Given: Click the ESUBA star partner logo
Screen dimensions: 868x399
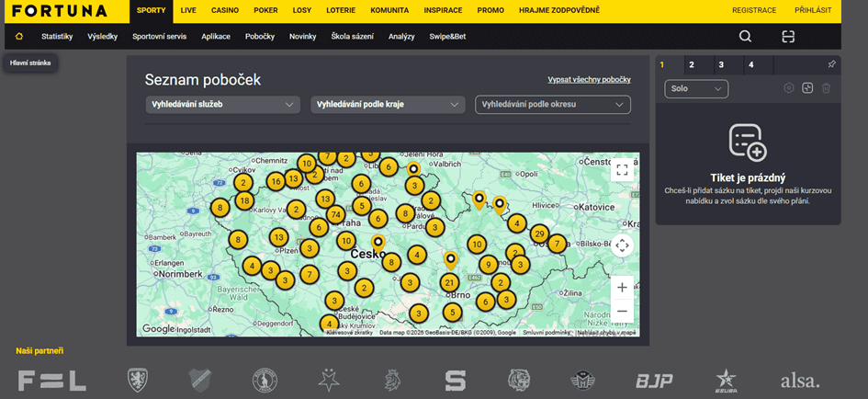Looking at the screenshot, I should [726, 382].
